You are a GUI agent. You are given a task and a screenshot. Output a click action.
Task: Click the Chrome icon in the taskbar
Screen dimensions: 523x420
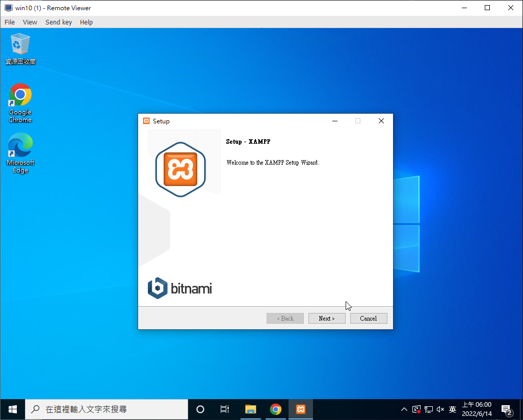[x=276, y=409]
